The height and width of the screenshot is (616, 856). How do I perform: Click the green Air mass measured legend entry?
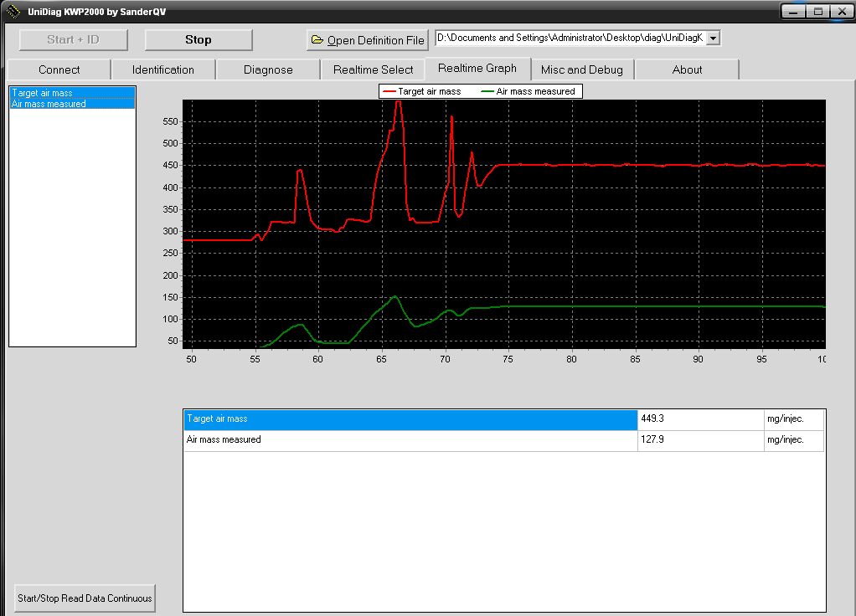529,91
